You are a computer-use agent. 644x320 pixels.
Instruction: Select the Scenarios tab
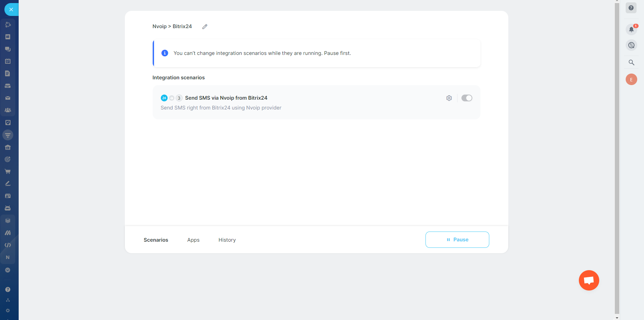pyautogui.click(x=156, y=240)
